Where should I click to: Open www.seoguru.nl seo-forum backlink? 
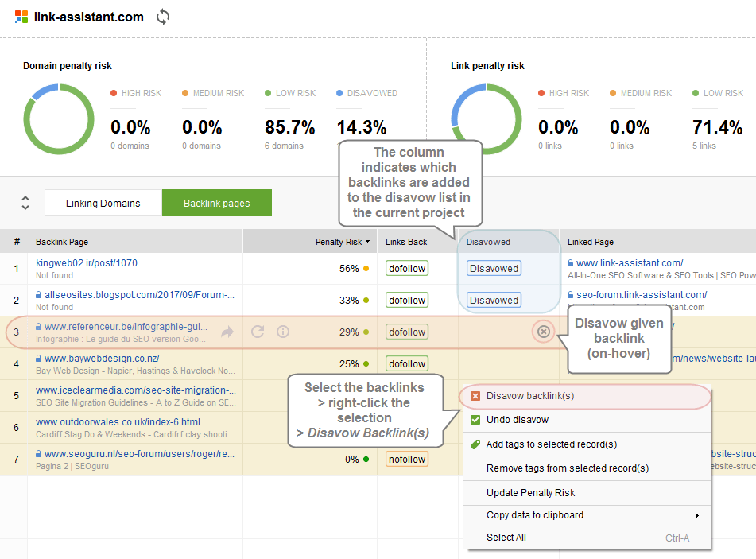coord(139,454)
